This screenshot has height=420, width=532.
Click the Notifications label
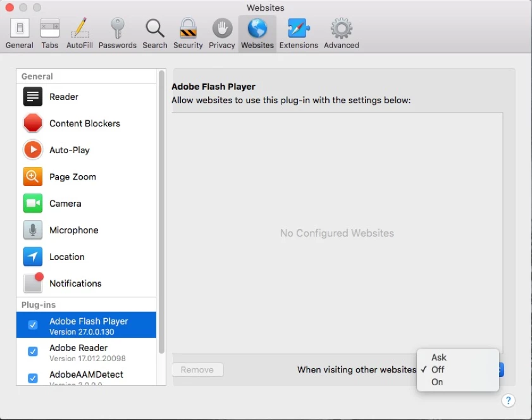pos(75,283)
